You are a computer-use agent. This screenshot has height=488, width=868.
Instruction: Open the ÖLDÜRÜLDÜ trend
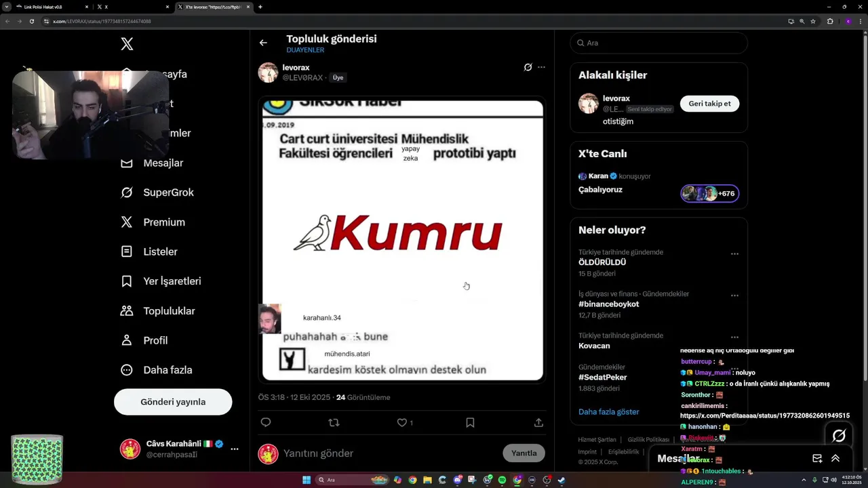coord(602,262)
